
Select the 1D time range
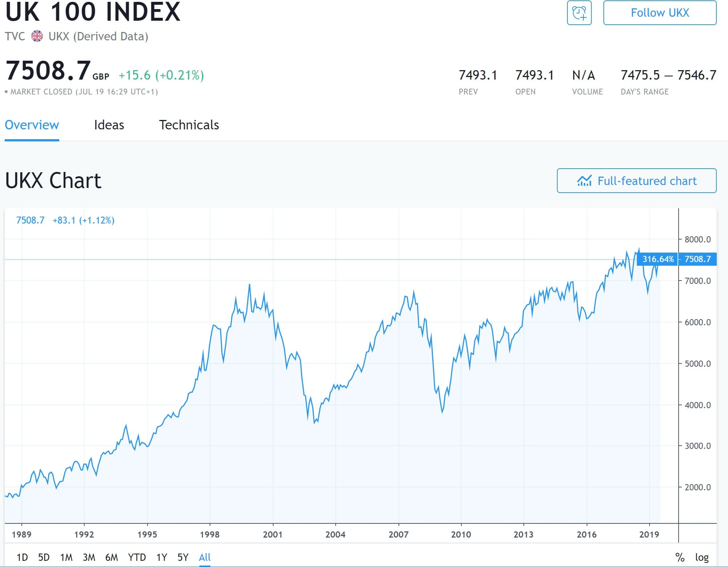point(22,557)
